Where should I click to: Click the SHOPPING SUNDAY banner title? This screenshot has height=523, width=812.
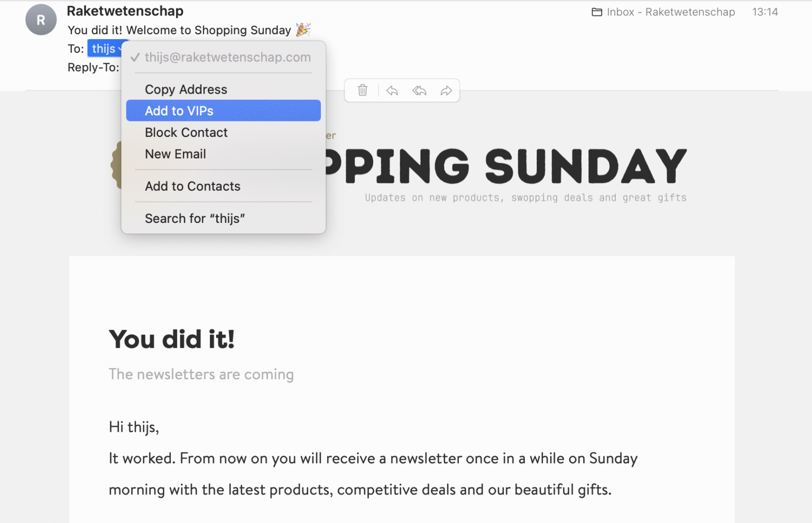click(505, 166)
